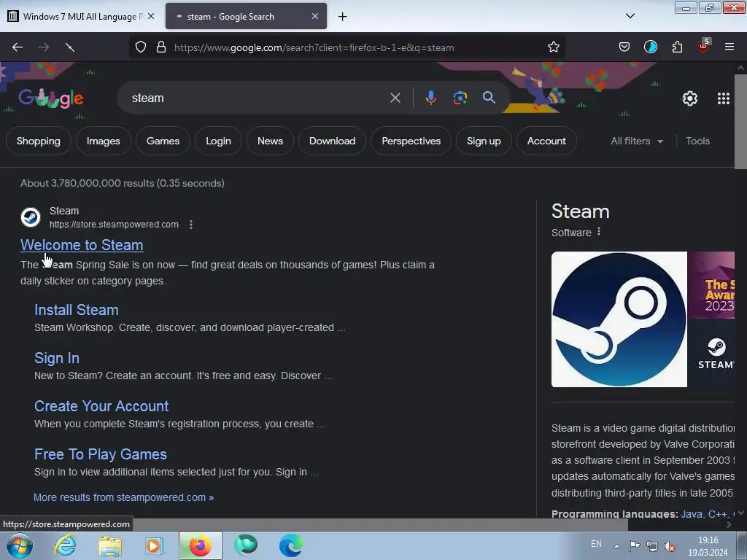Click the Steam favicon beside the result
Viewport: 747px width, 560px height.
click(x=31, y=217)
